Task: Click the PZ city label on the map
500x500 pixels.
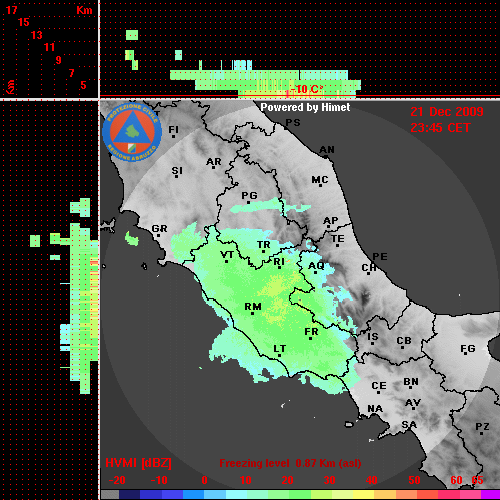Action: [482, 426]
